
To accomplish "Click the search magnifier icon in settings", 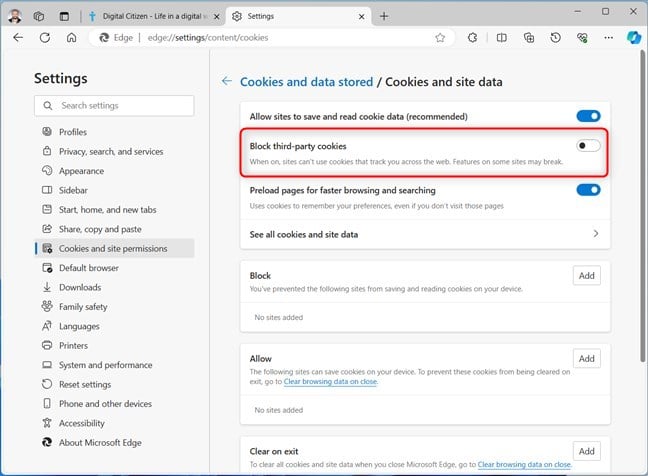I will (x=48, y=106).
